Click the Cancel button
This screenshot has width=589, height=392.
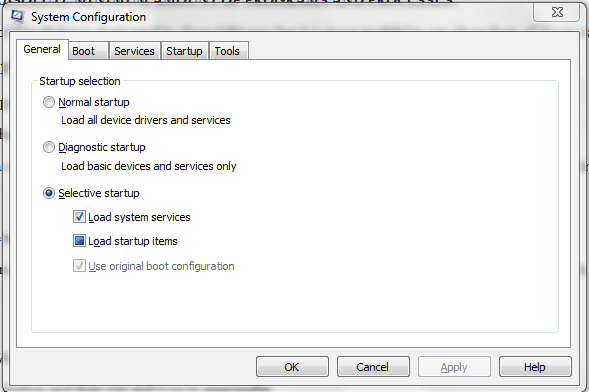pyautogui.click(x=373, y=366)
